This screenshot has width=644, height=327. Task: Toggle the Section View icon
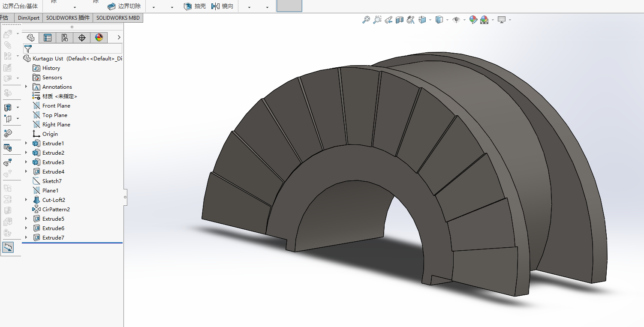(x=400, y=20)
